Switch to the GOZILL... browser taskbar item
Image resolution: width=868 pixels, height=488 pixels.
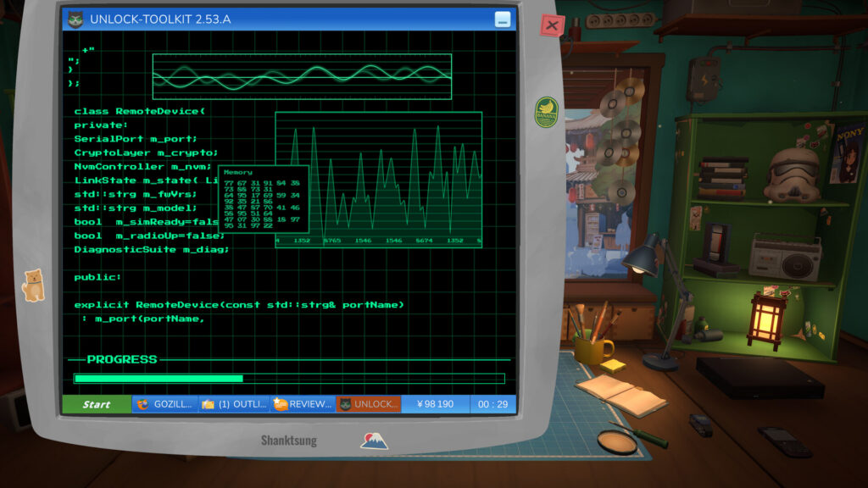click(x=165, y=404)
